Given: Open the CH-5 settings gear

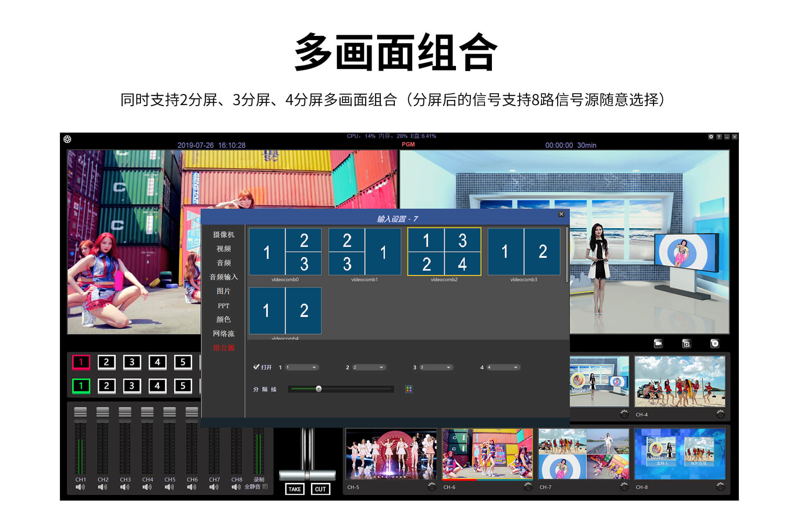Looking at the screenshot, I should [432, 487].
